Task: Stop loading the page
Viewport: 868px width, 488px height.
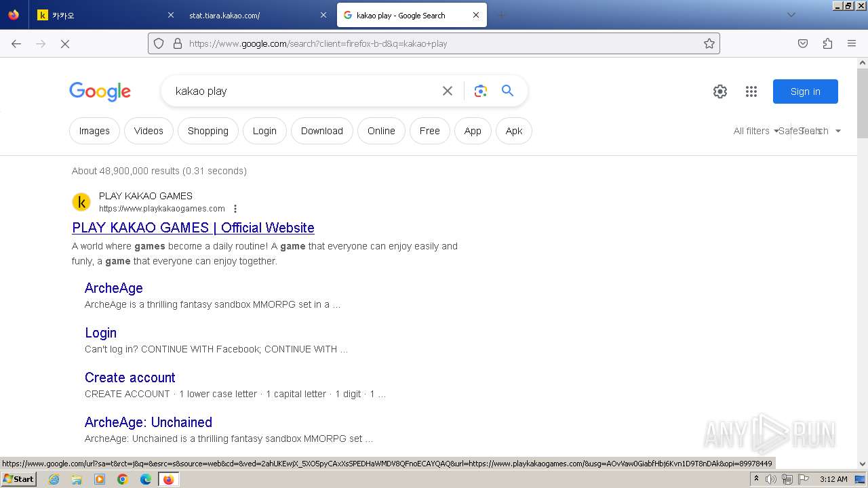Action: click(65, 43)
